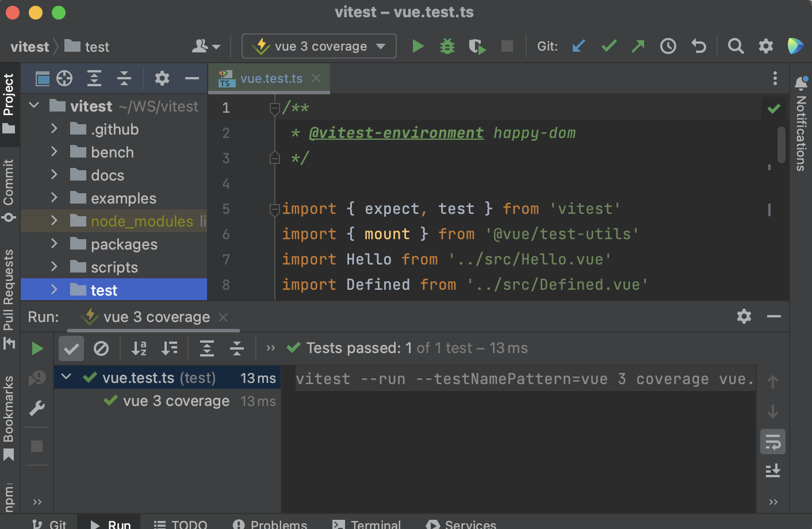Viewport: 812px width, 529px height.
Task: Fold the comment block at line 1
Action: click(275, 108)
